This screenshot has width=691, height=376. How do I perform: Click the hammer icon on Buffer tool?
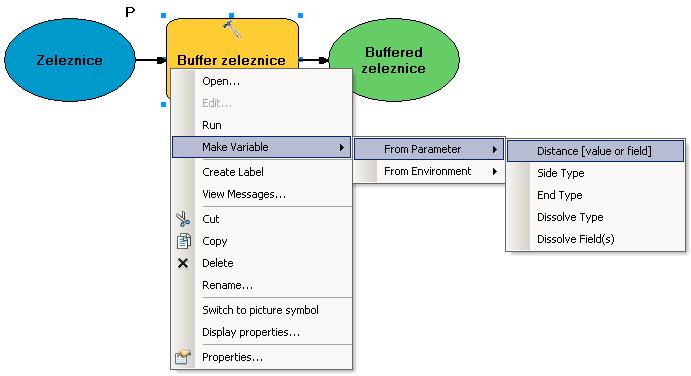coord(232,29)
